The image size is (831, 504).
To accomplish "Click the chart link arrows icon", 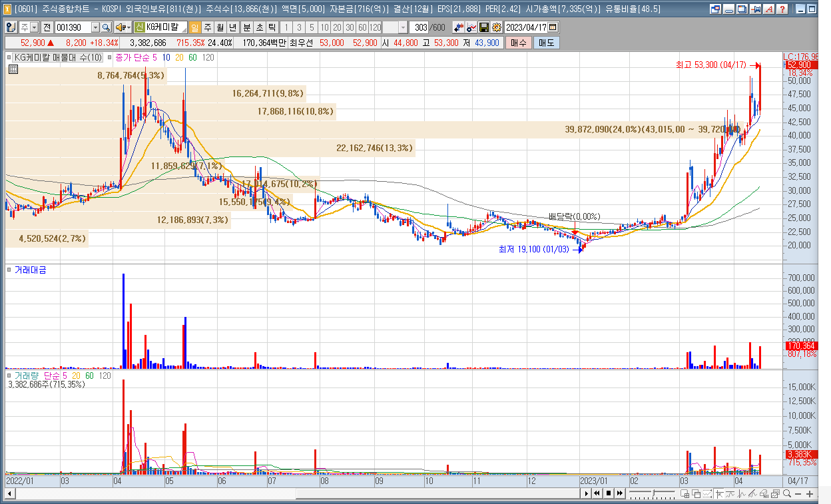I will click(458, 27).
